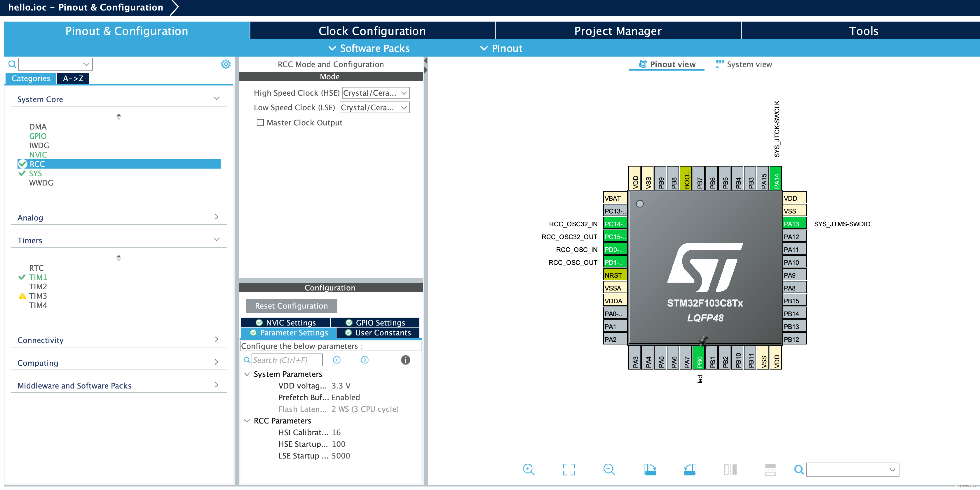Click the zoom out icon on pinout canvas
This screenshot has width=980, height=490.
point(609,471)
